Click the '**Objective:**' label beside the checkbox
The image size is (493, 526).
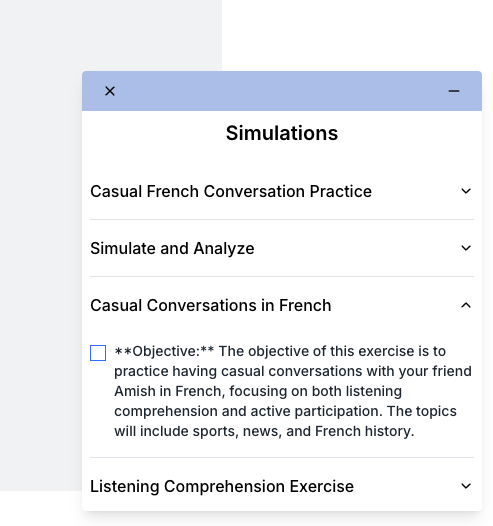(x=164, y=351)
